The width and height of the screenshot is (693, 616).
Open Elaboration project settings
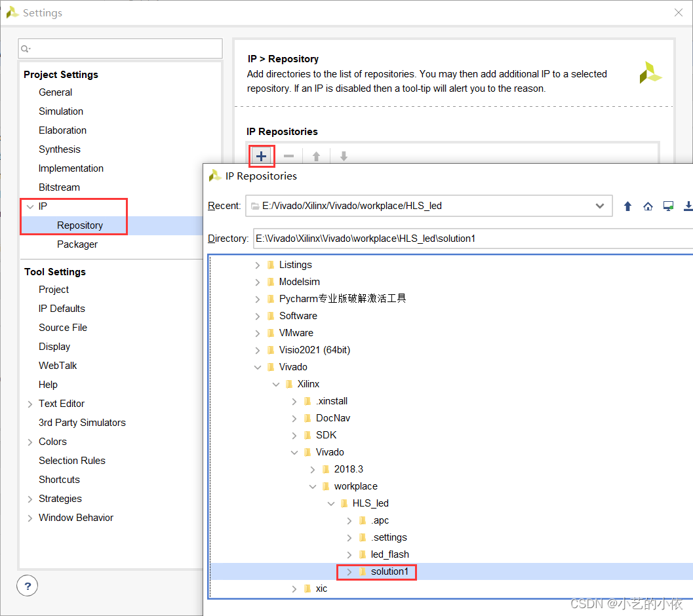(62, 130)
